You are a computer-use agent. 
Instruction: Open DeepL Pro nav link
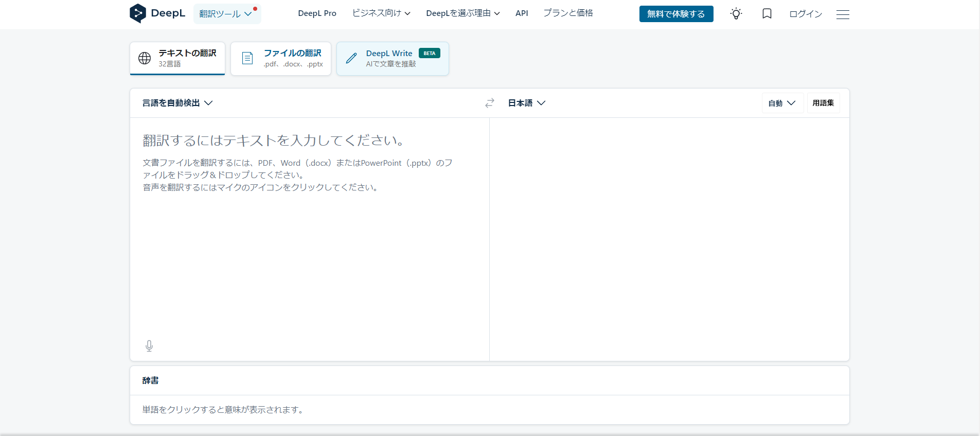pyautogui.click(x=317, y=13)
